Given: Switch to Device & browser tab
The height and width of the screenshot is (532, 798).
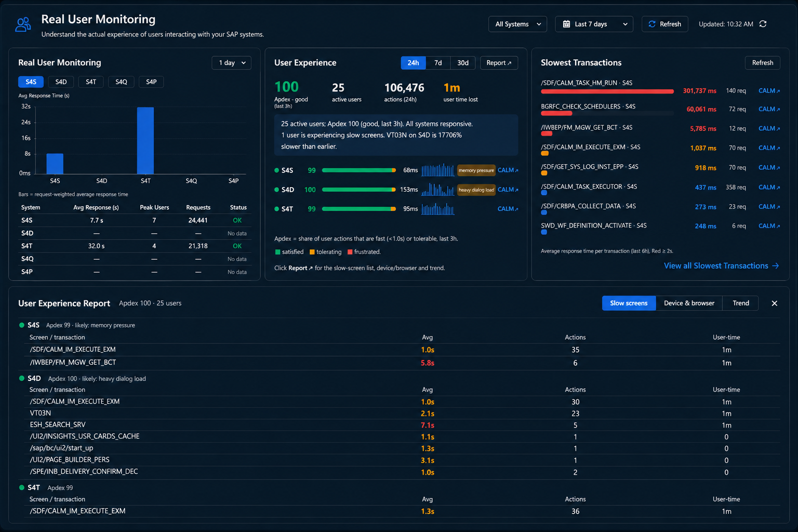Looking at the screenshot, I should (689, 303).
